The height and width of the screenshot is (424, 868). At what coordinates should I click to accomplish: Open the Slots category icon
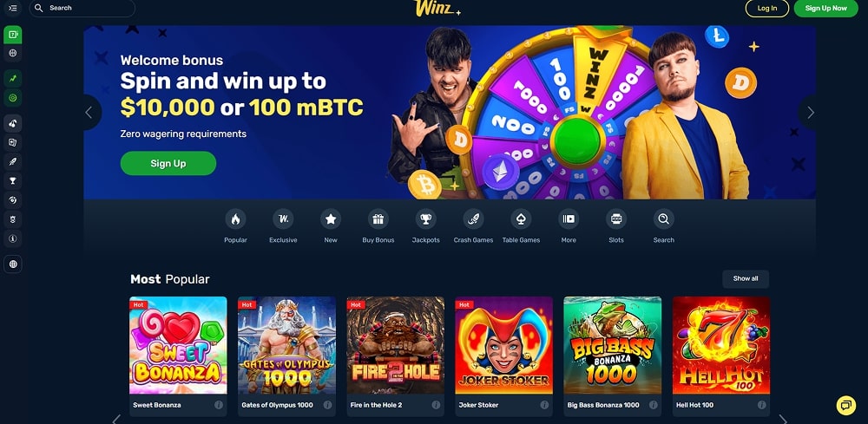(x=616, y=219)
